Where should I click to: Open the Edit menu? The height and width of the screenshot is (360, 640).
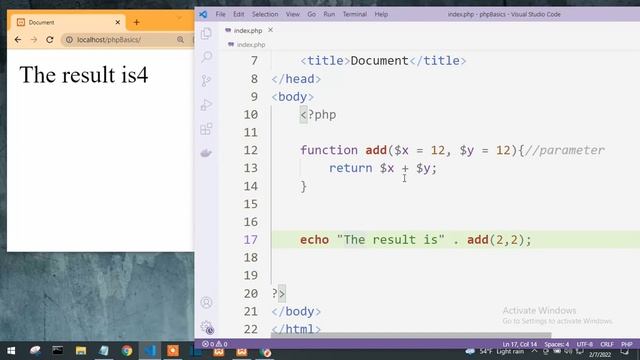(x=238, y=14)
